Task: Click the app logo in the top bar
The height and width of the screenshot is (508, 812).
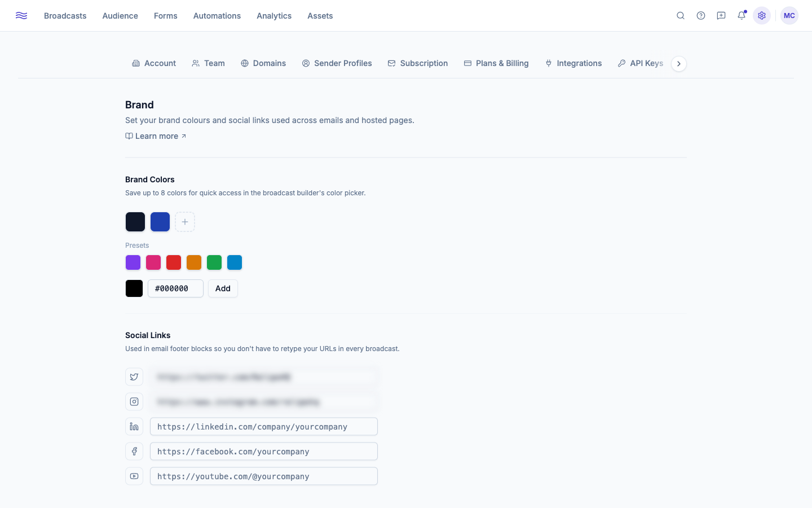Action: (x=21, y=16)
